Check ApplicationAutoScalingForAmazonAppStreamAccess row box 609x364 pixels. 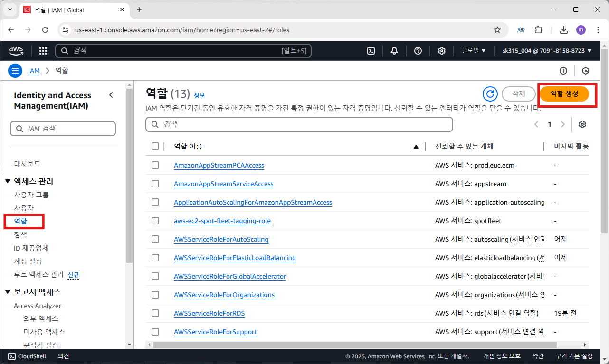point(155,202)
